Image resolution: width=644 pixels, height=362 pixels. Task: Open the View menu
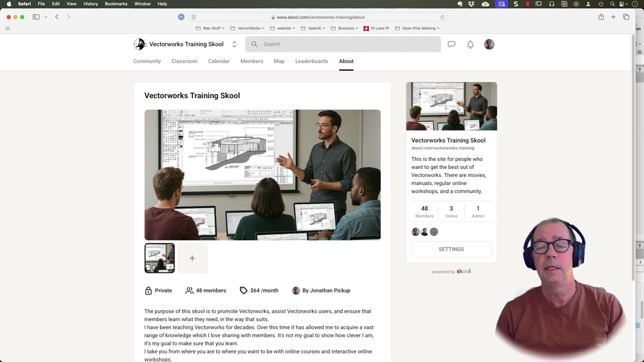[x=71, y=4]
